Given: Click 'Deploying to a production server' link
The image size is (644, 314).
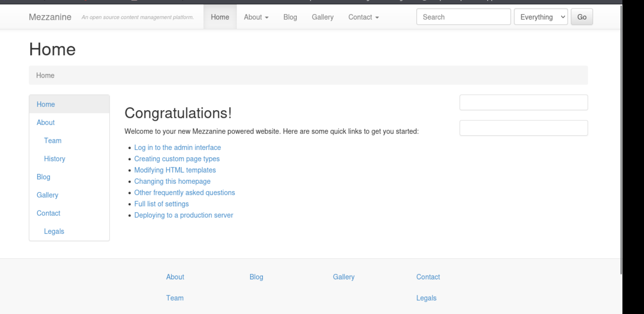Looking at the screenshot, I should [x=184, y=215].
